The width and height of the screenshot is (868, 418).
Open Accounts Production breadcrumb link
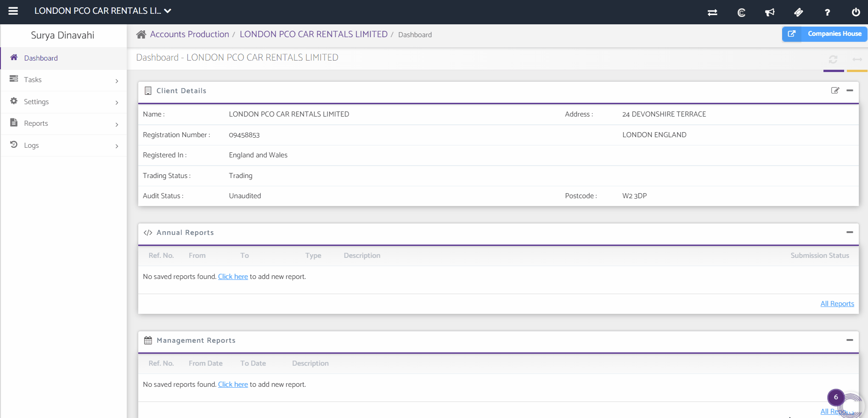pyautogui.click(x=190, y=34)
